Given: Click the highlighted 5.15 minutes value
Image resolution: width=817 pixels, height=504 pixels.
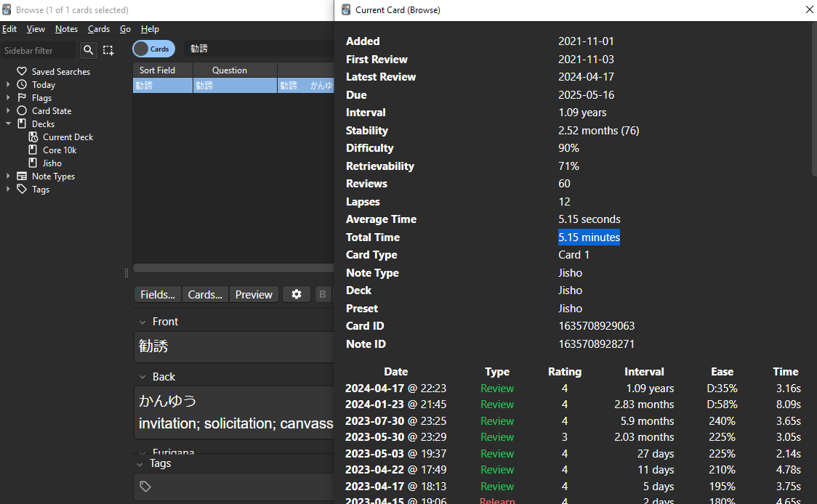Looking at the screenshot, I should [589, 237].
